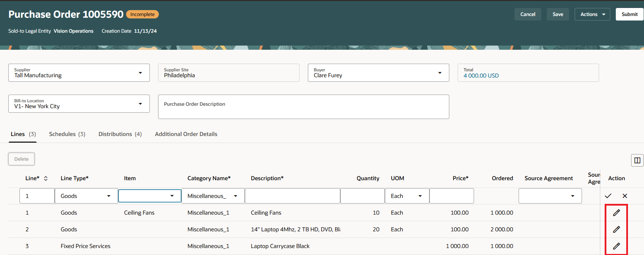Expand the Bill-to Location dropdown
The height and width of the screenshot is (255, 644).
(x=140, y=104)
